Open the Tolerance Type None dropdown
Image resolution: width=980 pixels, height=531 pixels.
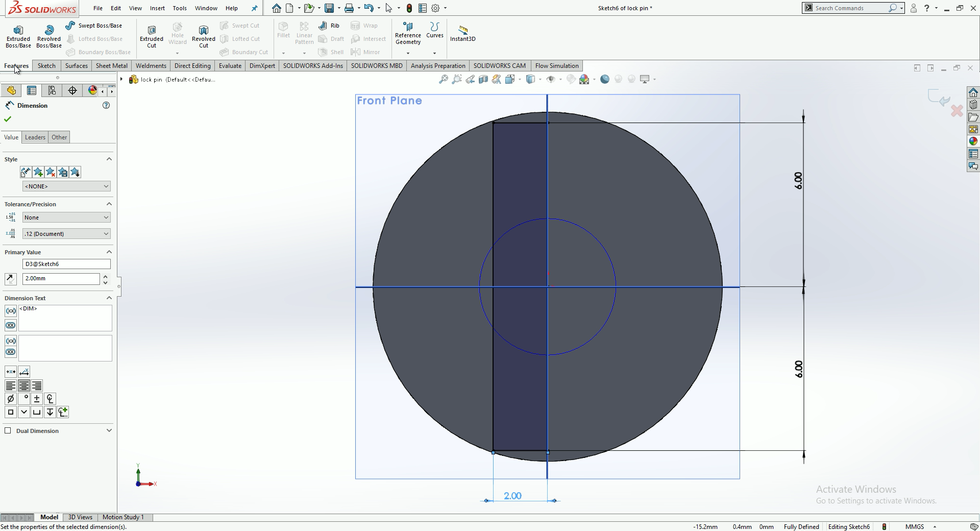pos(66,218)
